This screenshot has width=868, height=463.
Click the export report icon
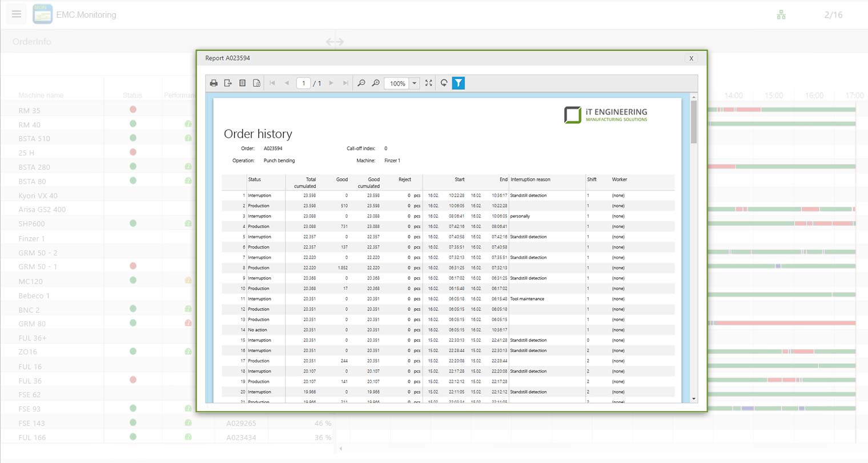point(228,83)
